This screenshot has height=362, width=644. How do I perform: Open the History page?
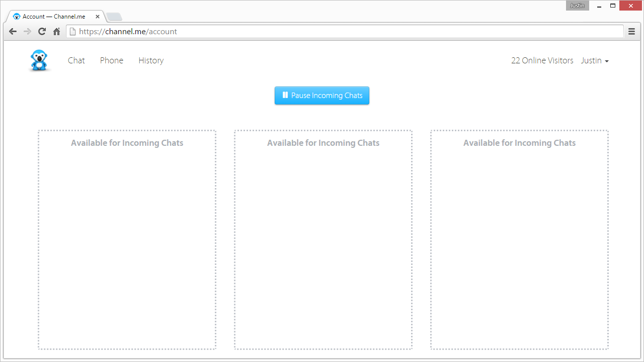coord(151,60)
